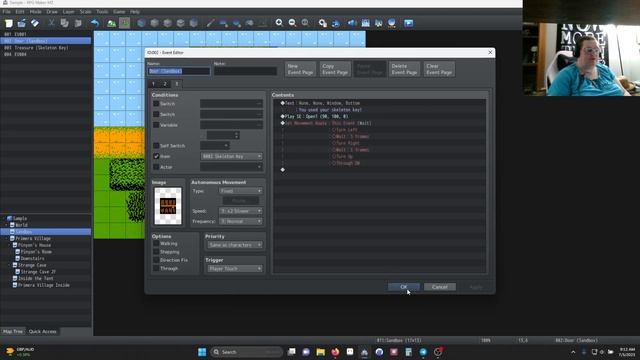Viewport: 640px width, 360px height.
Task: Click the Paste toolbar icon
Action: click(x=78, y=23)
